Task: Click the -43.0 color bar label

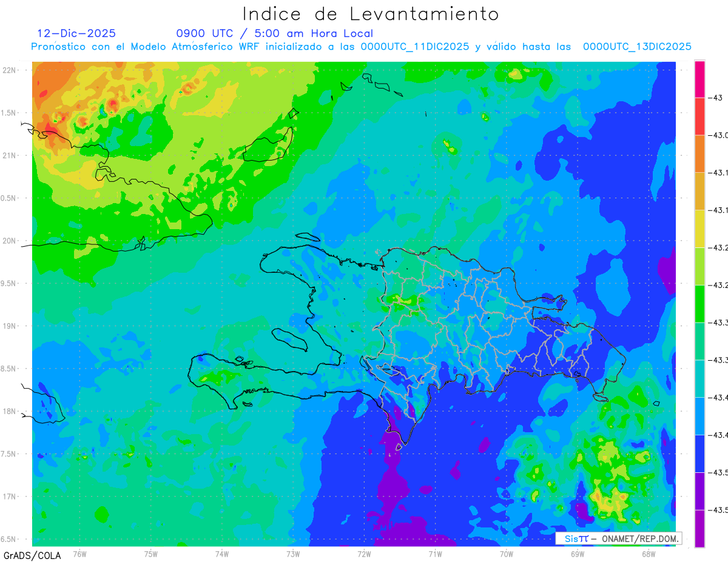Action: pos(720,135)
